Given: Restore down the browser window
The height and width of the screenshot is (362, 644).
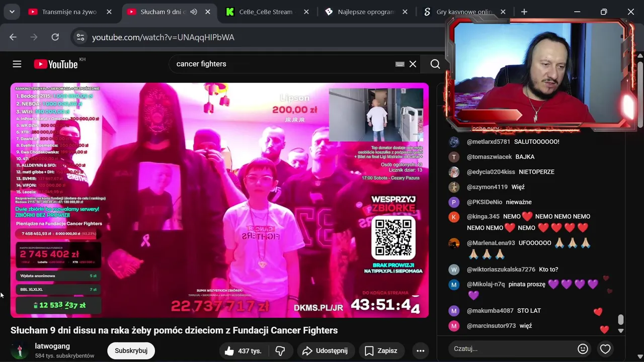Looking at the screenshot, I should [604, 12].
